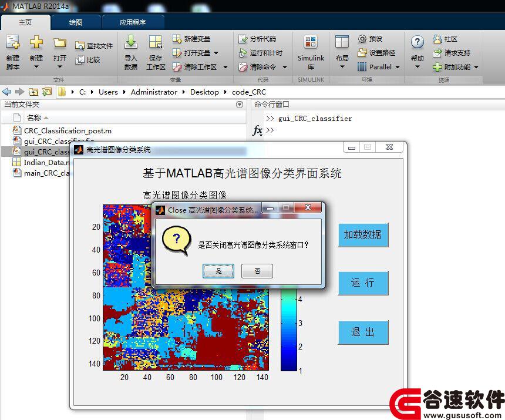Click browse for folder icon
The width and height of the screenshot is (505, 420).
pyautogui.click(x=47, y=92)
